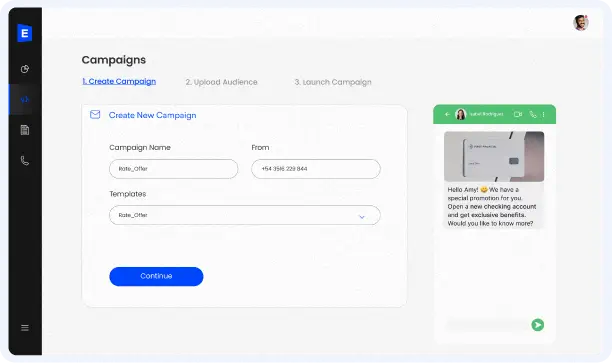Screen dimensions: 612x363
Task: Click the envelope icon beside Create New Campaign
Action: pos(95,114)
